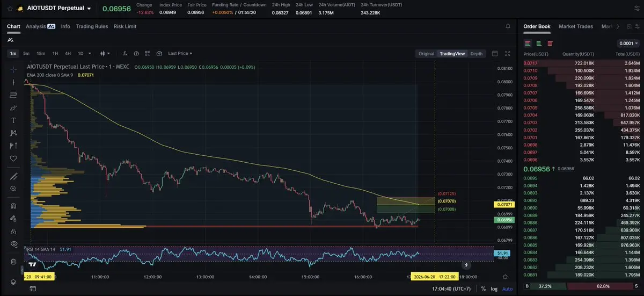The height and width of the screenshot is (296, 644).
Task: Toggle hide all drawings eye icon
Action: (x=13, y=244)
